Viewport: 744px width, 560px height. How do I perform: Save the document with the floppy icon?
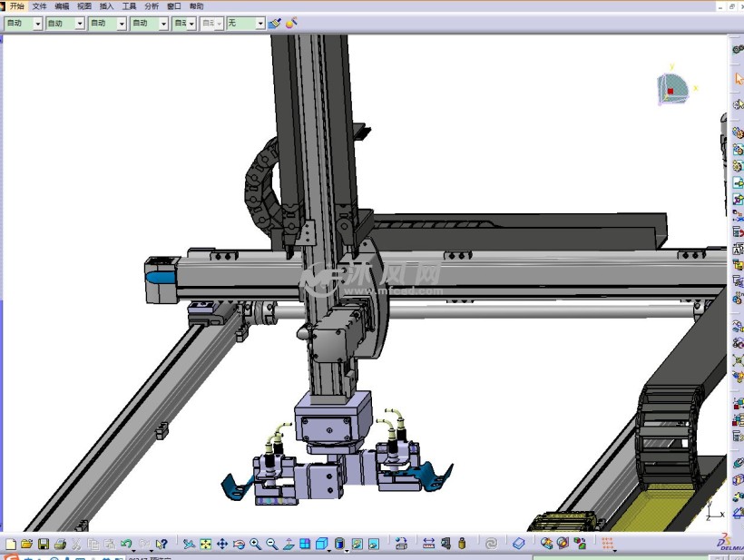click(44, 544)
